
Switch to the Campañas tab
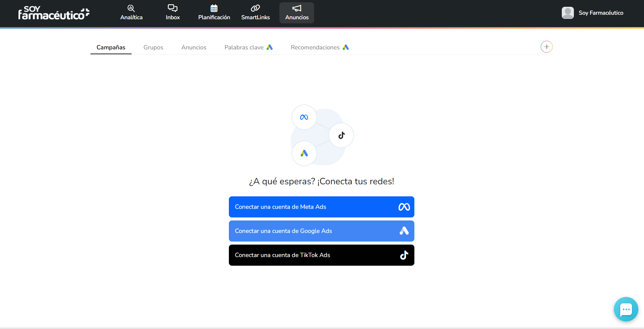(x=111, y=47)
